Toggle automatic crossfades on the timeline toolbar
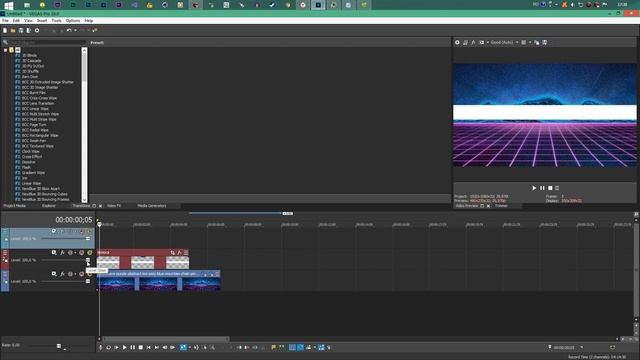 pyautogui.click(x=300, y=347)
